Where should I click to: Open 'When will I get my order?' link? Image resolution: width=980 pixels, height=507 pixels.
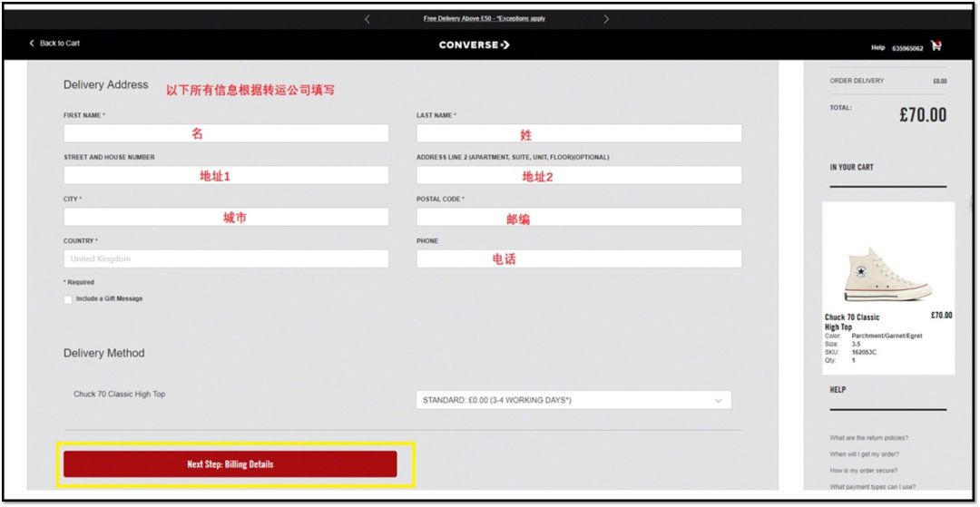865,454
